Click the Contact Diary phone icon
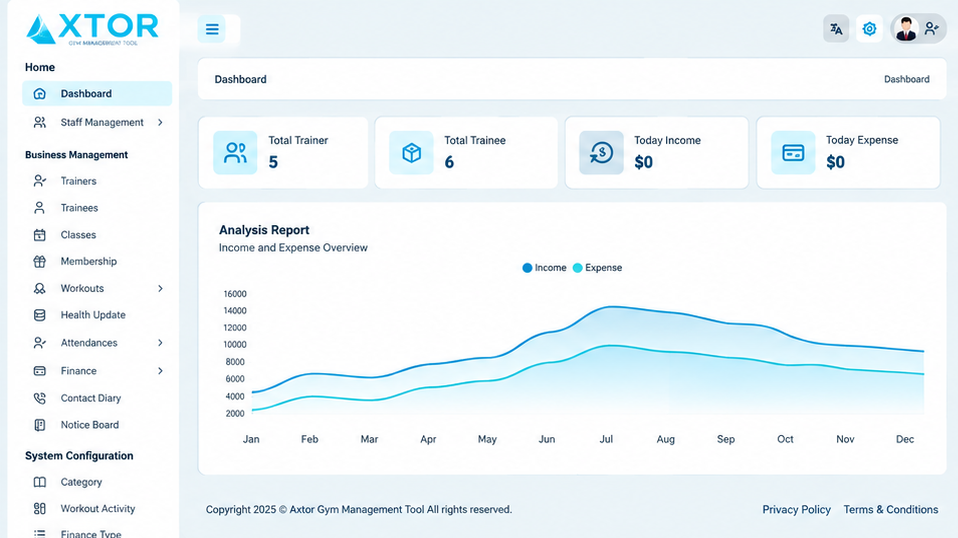Viewport: 958px width, 538px height. [40, 398]
